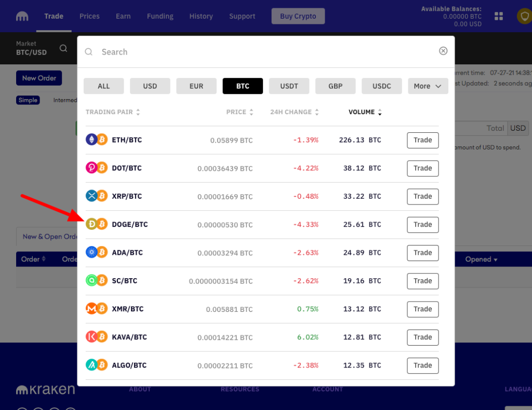Viewport: 532px width, 410px height.
Task: Open the New & Open Orders tab
Action: [50, 237]
